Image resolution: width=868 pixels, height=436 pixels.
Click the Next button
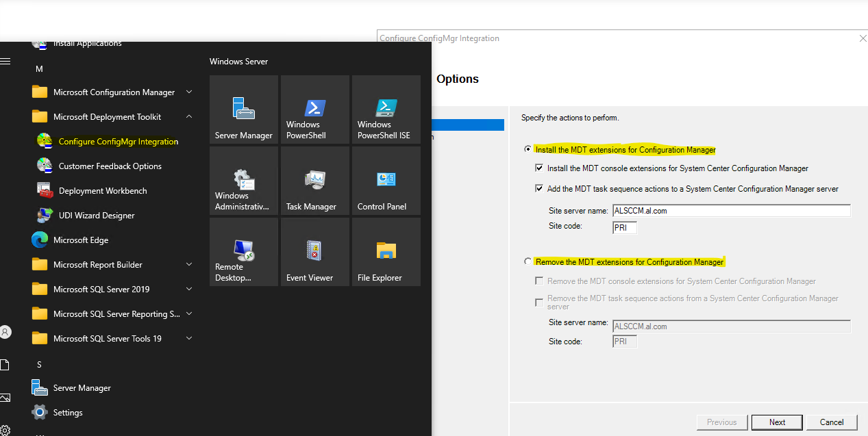[777, 422]
